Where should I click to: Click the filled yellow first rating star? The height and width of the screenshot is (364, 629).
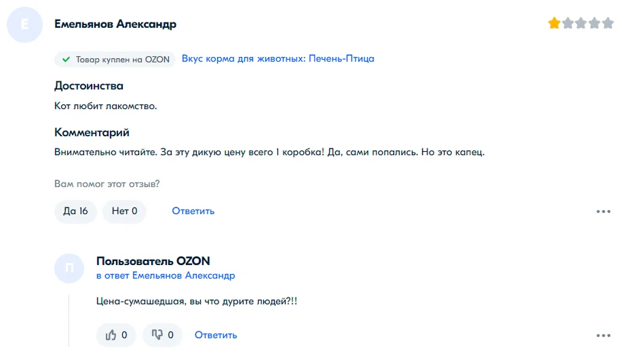pos(554,24)
